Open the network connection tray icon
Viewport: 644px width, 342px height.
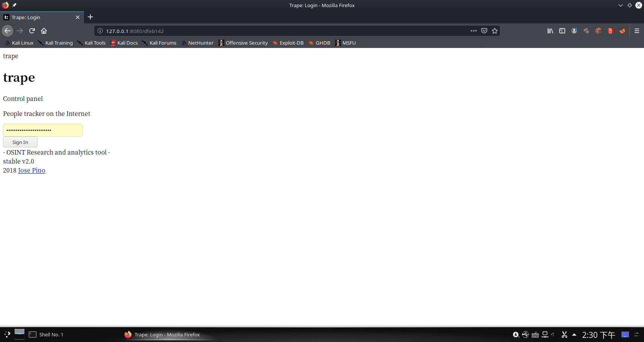click(x=545, y=334)
